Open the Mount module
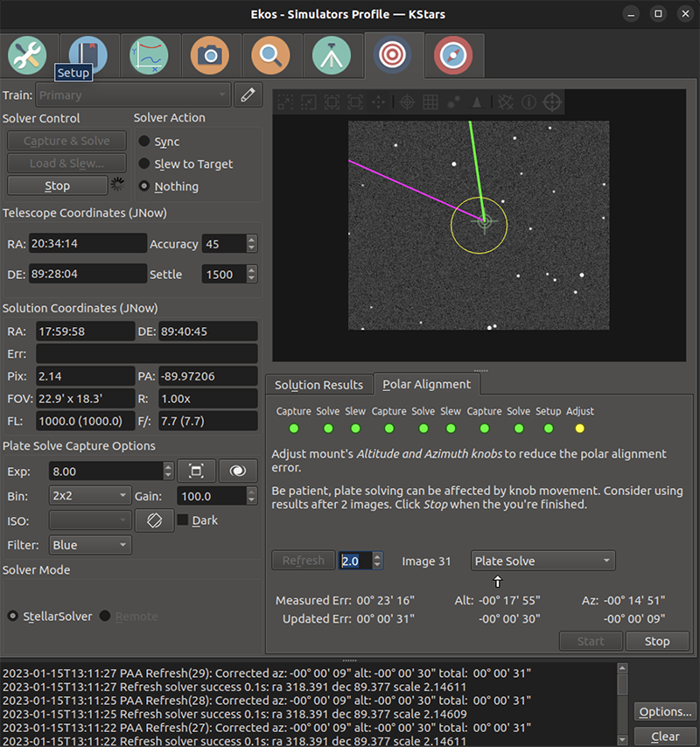Viewport: 700px width, 747px height. [332, 54]
